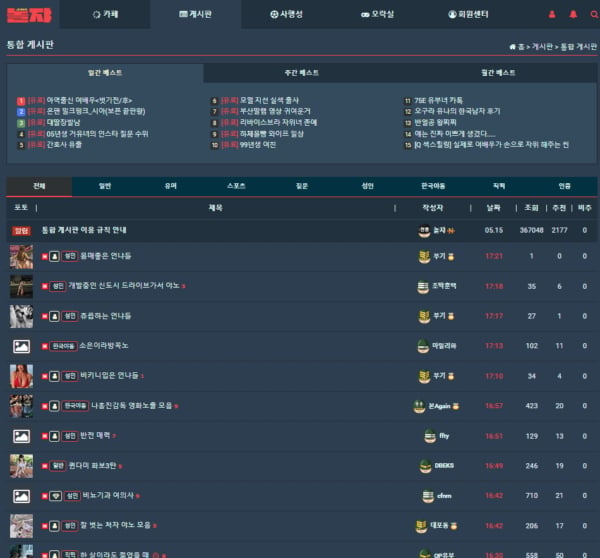The height and width of the screenshot is (558, 600).
Task: Click the search magnifier icon in header
Action: coord(594,15)
